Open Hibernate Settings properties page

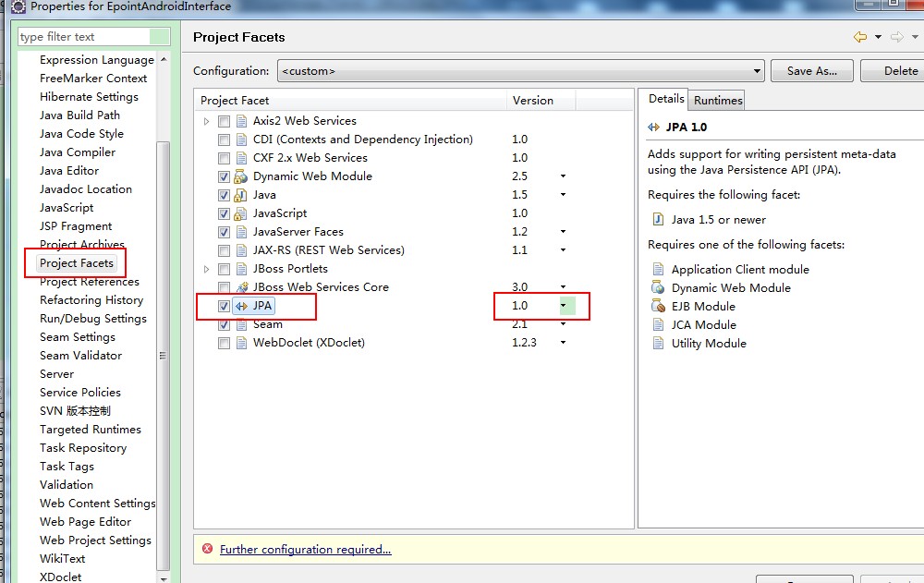click(x=89, y=97)
